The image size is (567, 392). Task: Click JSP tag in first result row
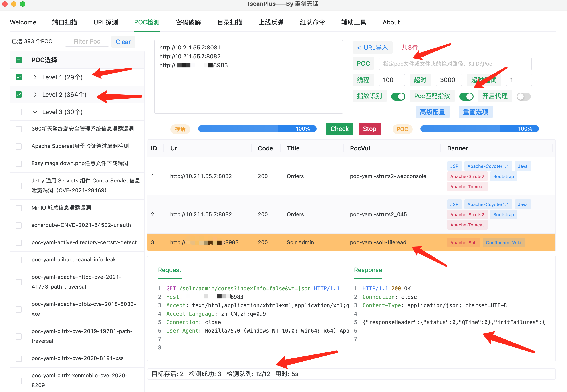[x=454, y=166]
